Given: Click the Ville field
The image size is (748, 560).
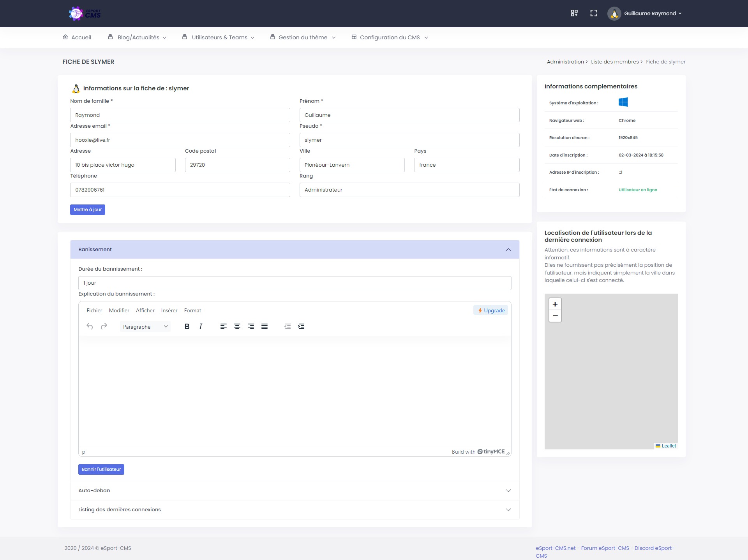Looking at the screenshot, I should click(x=352, y=165).
